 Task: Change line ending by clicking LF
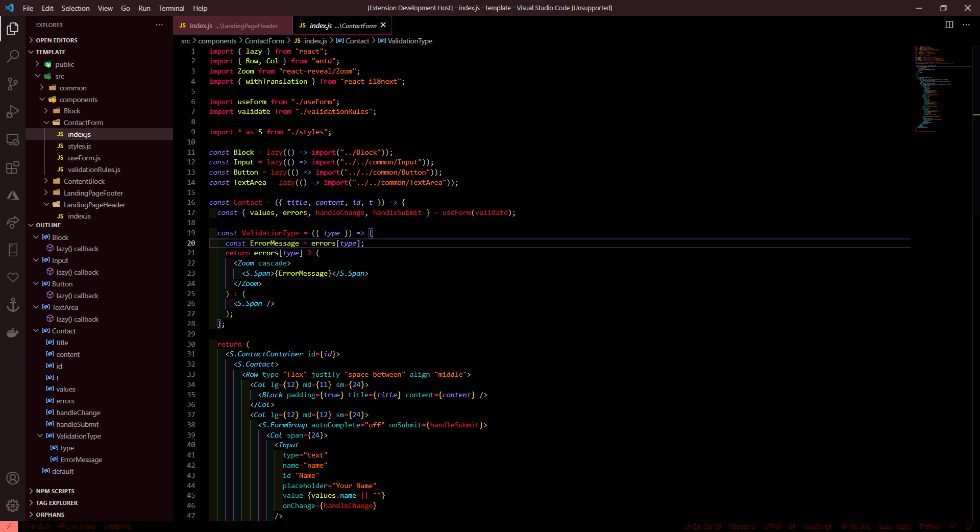793,526
